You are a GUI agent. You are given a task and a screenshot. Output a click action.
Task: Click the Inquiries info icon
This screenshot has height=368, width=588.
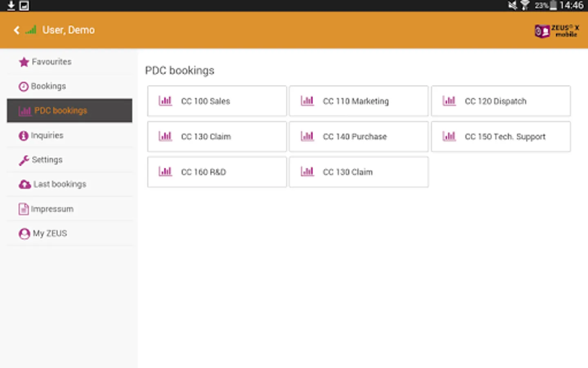tap(24, 135)
